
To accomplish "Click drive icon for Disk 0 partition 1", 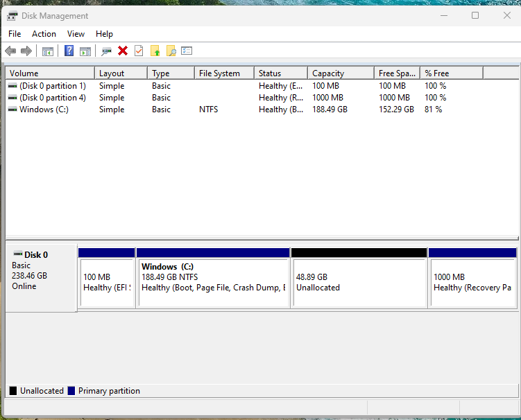I will [12, 86].
